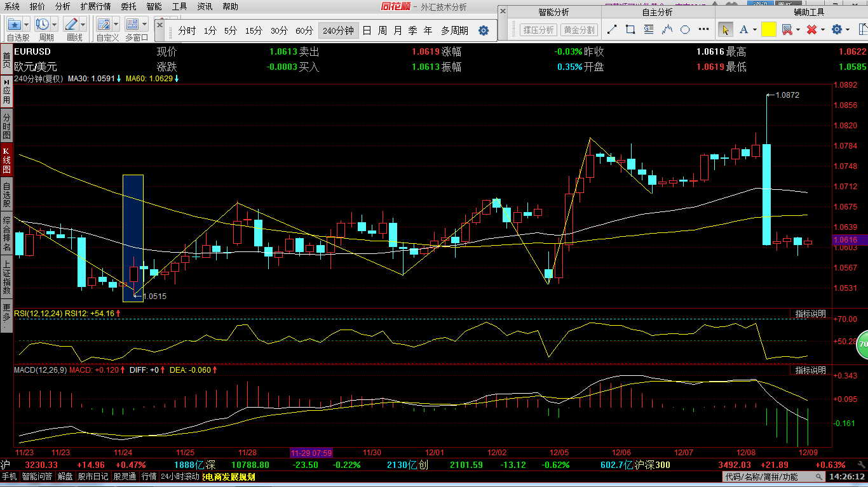
Task: Open auxiliary tools gear settings
Action: click(837, 30)
